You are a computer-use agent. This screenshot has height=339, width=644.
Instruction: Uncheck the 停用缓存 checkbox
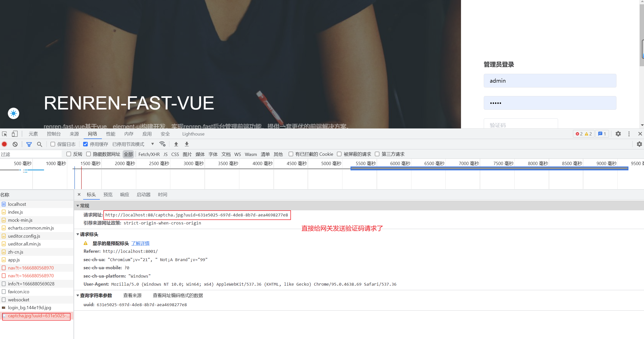click(x=85, y=144)
